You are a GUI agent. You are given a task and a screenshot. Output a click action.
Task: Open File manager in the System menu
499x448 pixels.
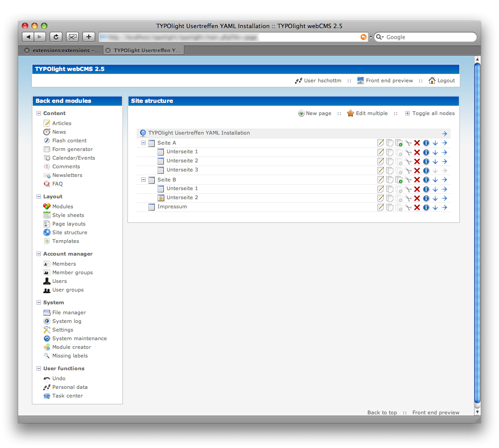point(69,312)
